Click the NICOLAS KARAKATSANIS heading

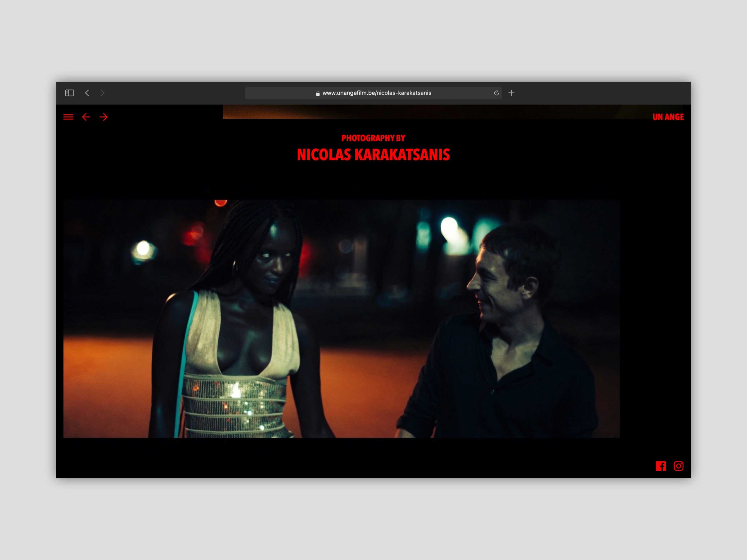click(x=373, y=155)
